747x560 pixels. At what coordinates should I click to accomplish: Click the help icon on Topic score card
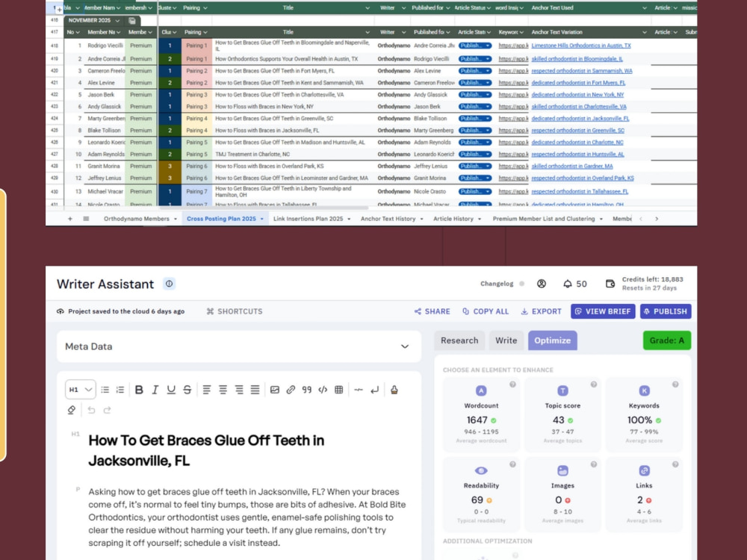594,385
